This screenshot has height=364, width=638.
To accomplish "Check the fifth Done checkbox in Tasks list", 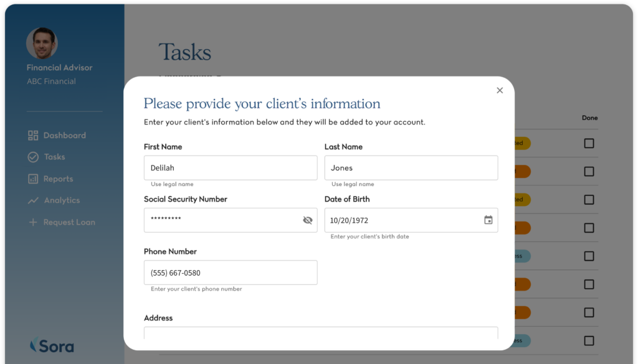I will (589, 256).
